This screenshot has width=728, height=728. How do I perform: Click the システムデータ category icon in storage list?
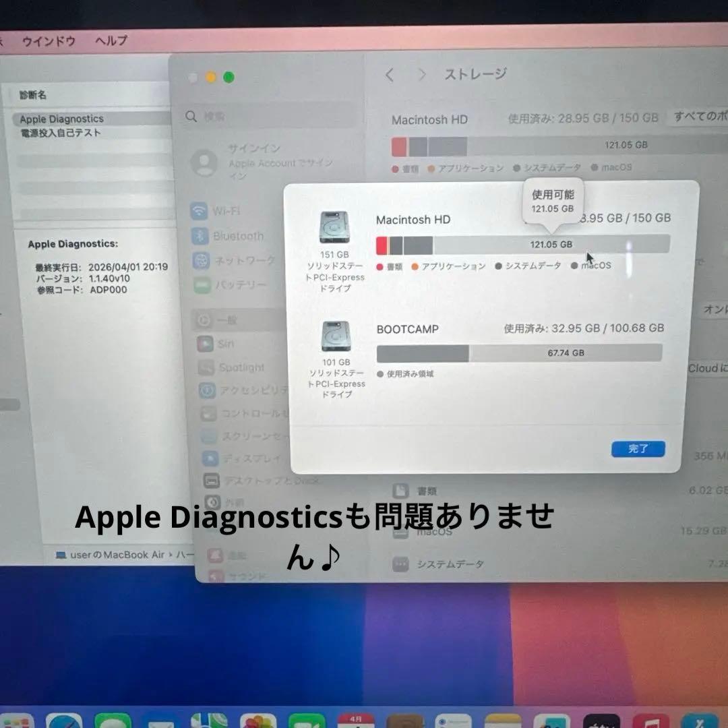point(400,564)
